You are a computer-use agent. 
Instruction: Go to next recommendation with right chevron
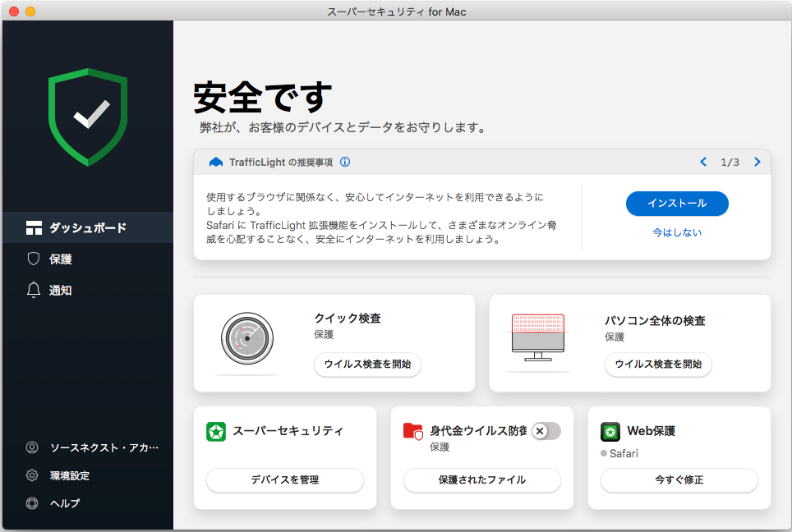pyautogui.click(x=757, y=162)
